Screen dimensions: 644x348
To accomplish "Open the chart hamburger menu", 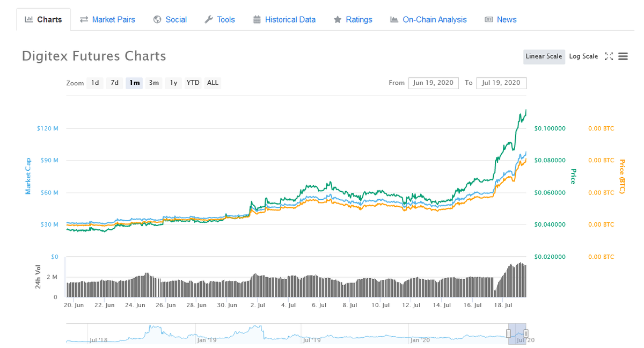I will [x=623, y=56].
